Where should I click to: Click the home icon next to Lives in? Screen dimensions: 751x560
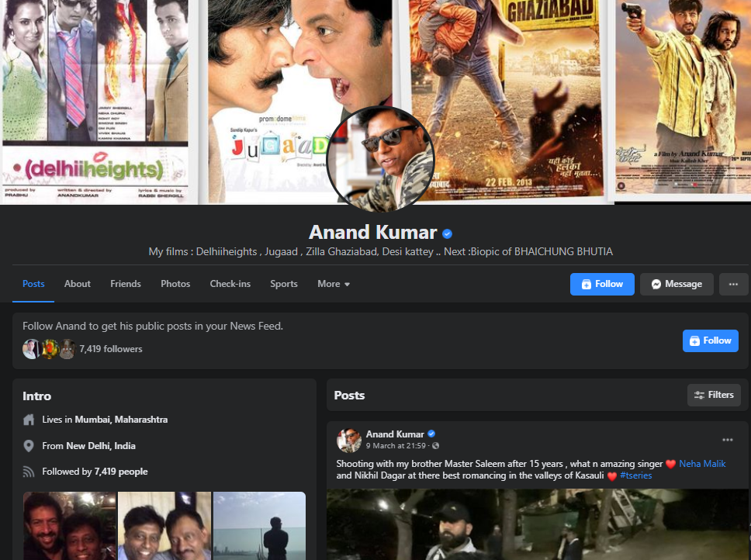point(29,420)
